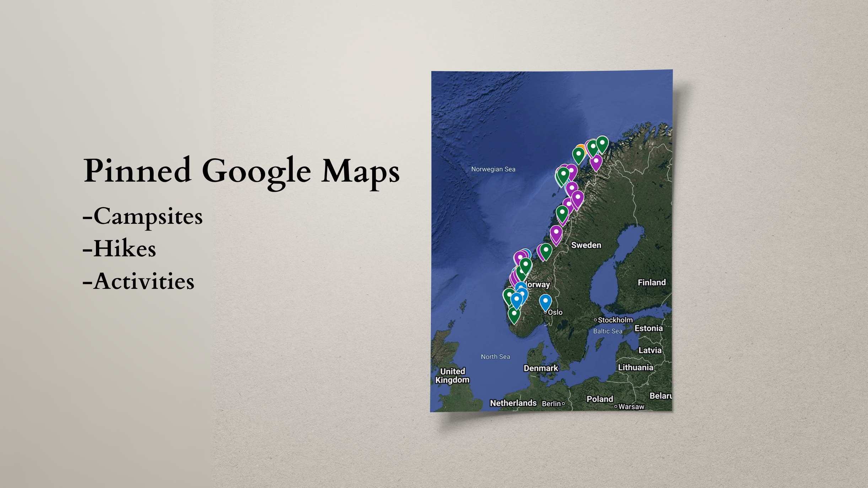Screen dimensions: 868x488
Task: Click the 'Lithuania' country label
Action: click(x=635, y=367)
